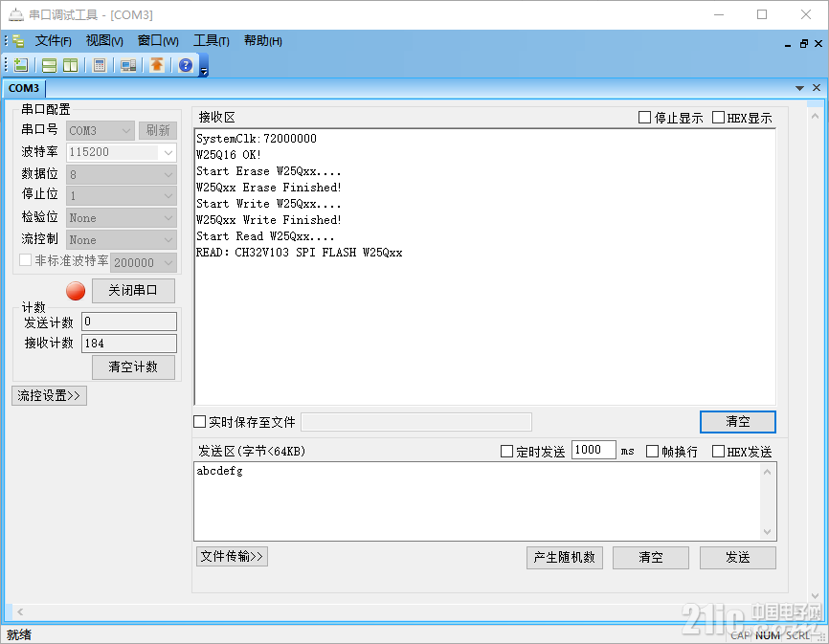Clear send area with bottom 清空 button

tap(651, 557)
